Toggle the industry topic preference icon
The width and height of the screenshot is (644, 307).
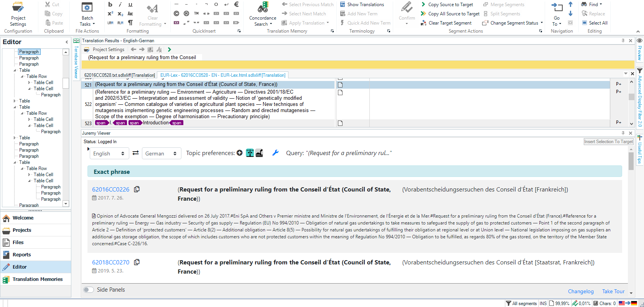point(259,153)
